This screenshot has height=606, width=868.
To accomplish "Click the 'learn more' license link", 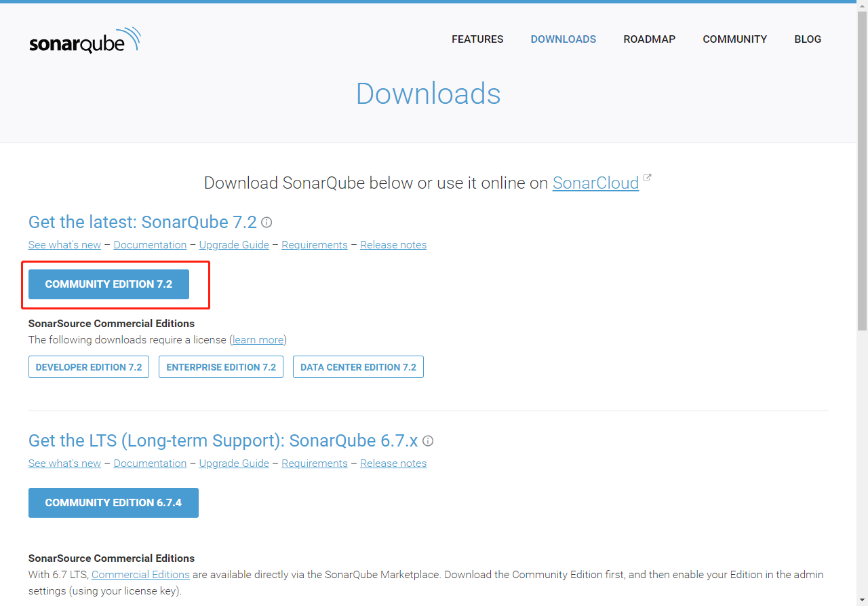I will click(x=258, y=340).
